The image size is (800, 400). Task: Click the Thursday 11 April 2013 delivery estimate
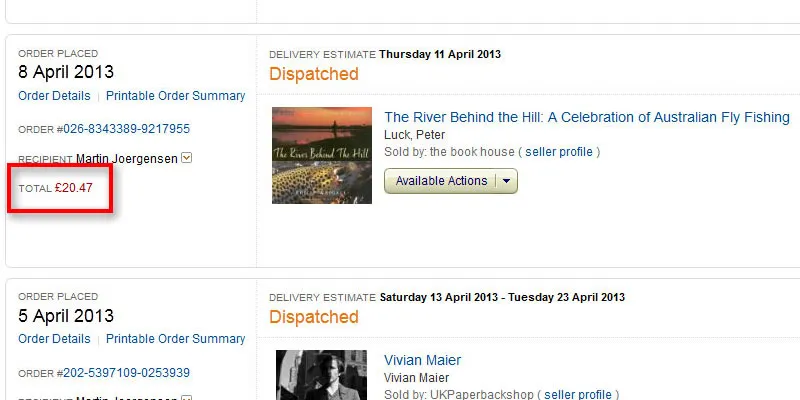point(440,54)
